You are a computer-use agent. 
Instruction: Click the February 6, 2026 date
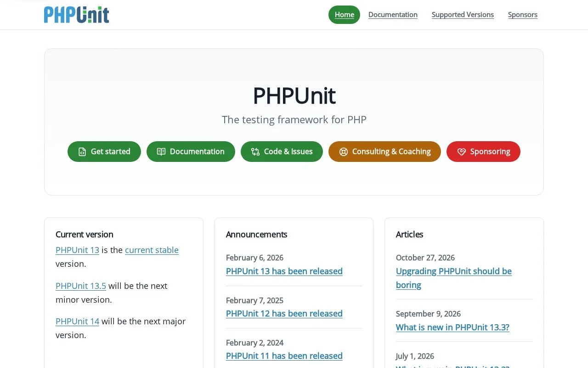point(254,258)
